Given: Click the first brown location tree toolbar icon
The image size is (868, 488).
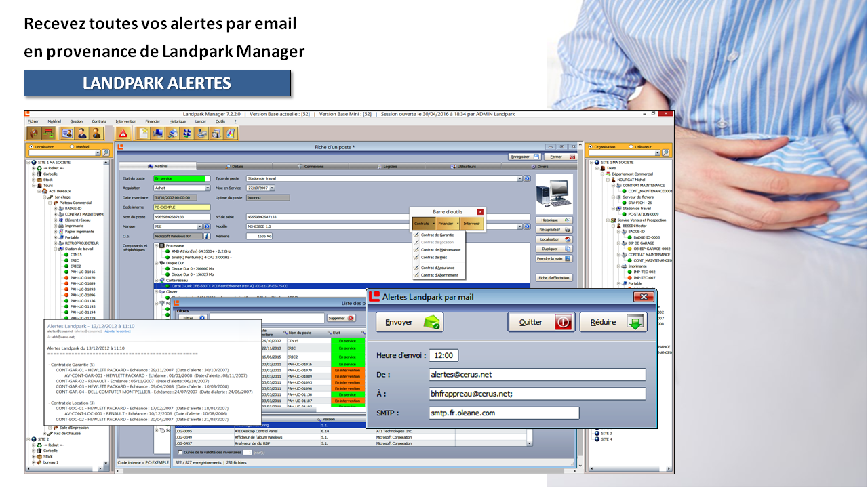Looking at the screenshot, I should (x=34, y=134).
